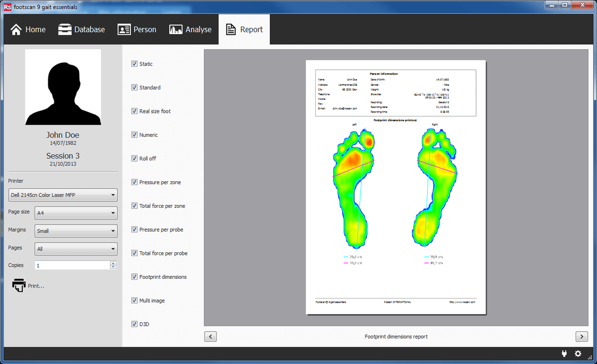Click the session date 21/10/2013
597x364 pixels.
63,164
